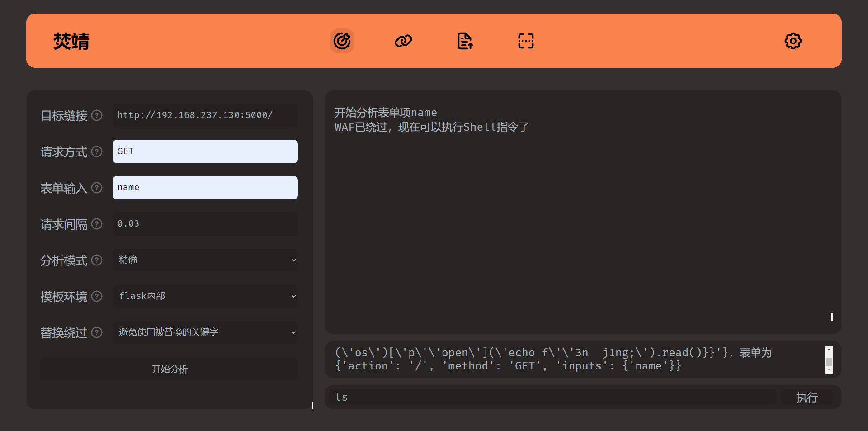Screen dimensions: 868x431
Task: Click the ls shell command input
Action: coord(552,397)
